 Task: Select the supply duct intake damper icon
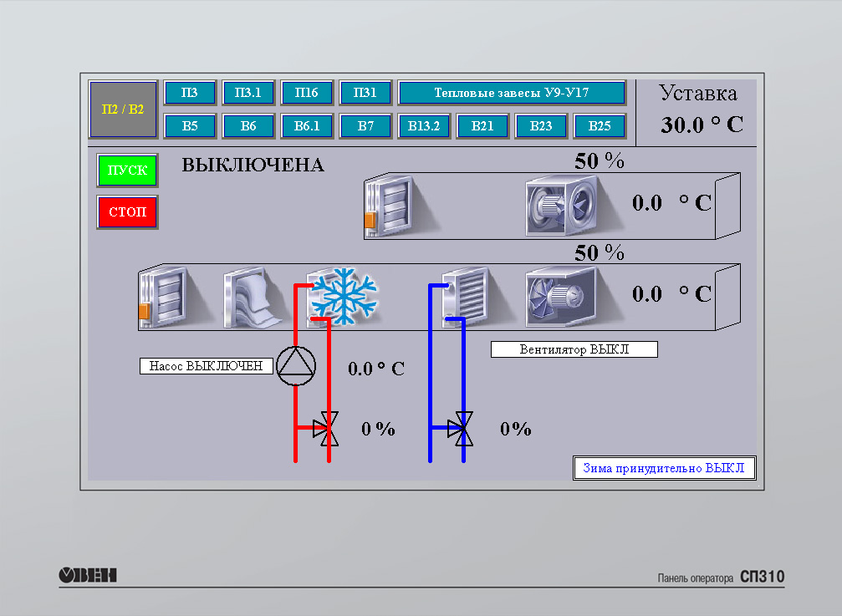[x=164, y=296]
